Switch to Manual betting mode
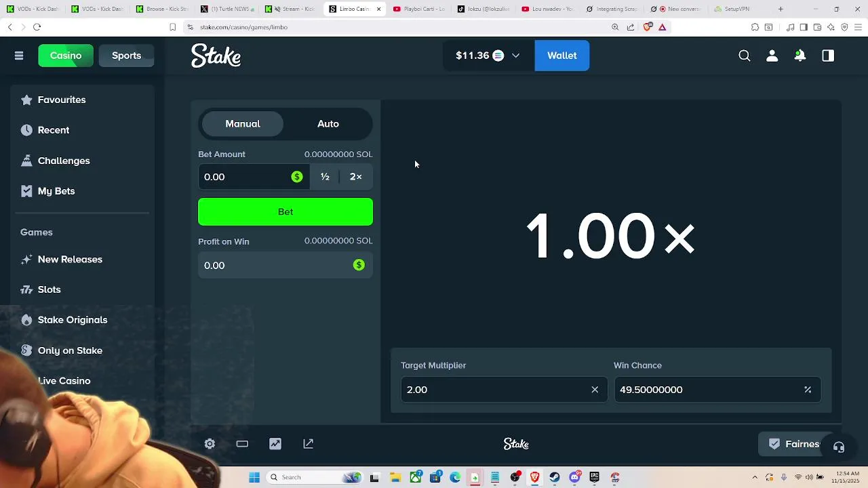This screenshot has width=868, height=488. pos(243,124)
